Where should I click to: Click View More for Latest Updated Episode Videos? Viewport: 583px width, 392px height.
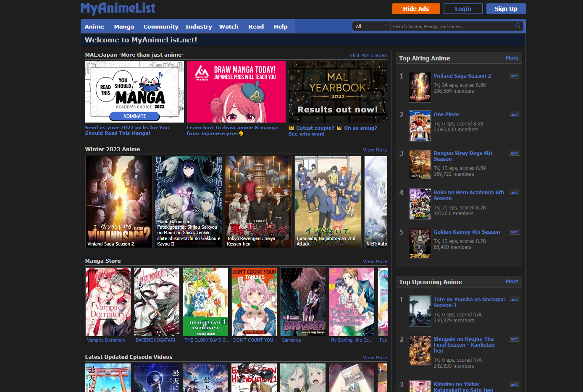(375, 358)
